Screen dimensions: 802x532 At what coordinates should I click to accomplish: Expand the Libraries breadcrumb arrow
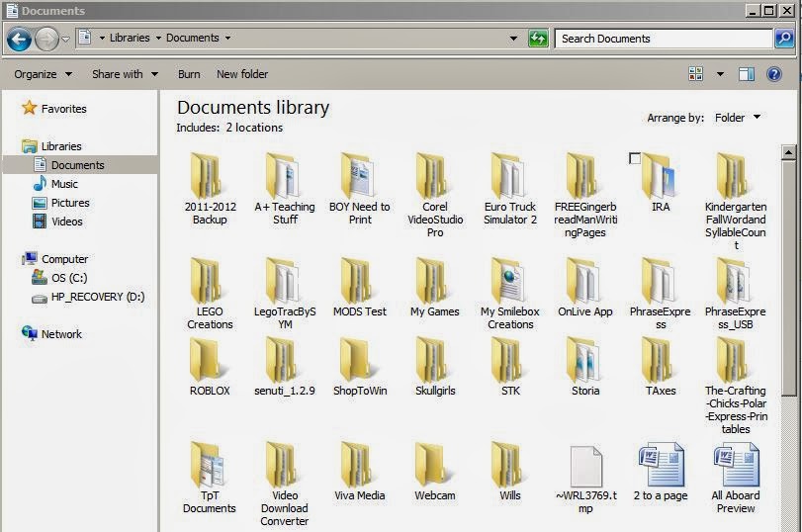(x=158, y=38)
